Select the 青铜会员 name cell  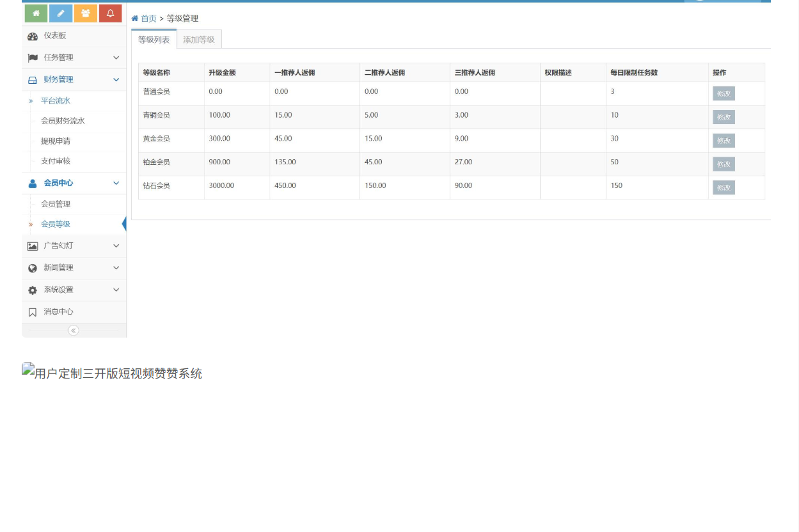171,116
